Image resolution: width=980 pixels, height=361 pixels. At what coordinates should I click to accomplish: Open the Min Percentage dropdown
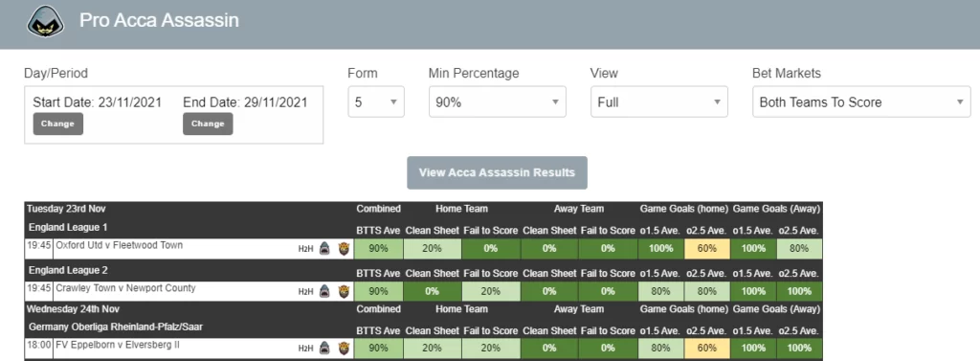pyautogui.click(x=498, y=102)
